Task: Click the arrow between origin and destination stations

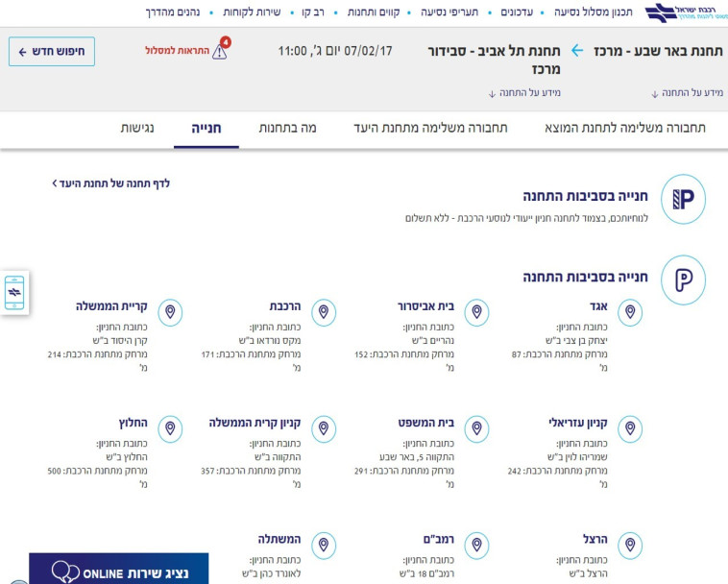Action: pos(576,51)
